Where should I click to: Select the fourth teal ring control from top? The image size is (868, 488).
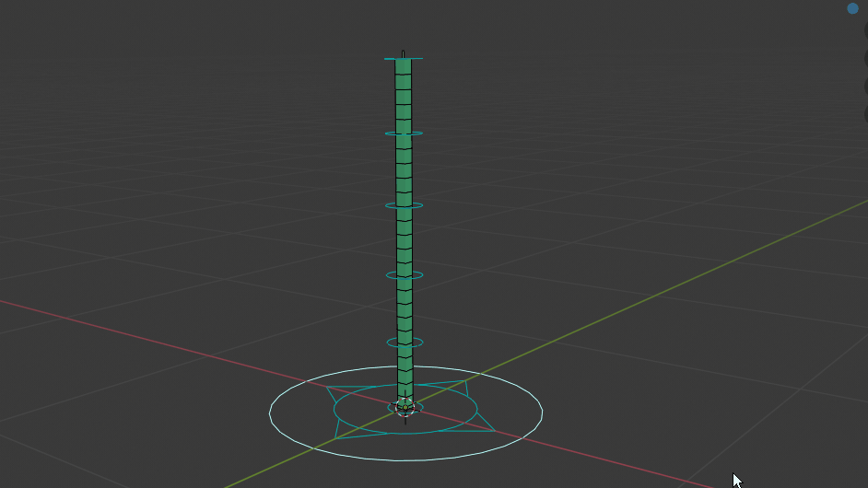pyautogui.click(x=405, y=275)
